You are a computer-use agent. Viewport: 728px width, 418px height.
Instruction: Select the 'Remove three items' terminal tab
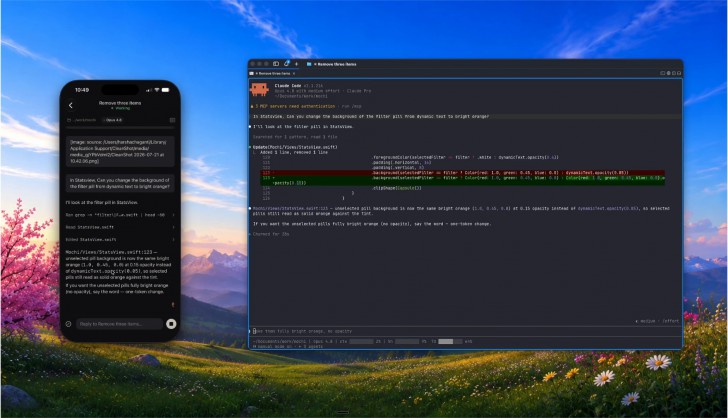pos(272,73)
